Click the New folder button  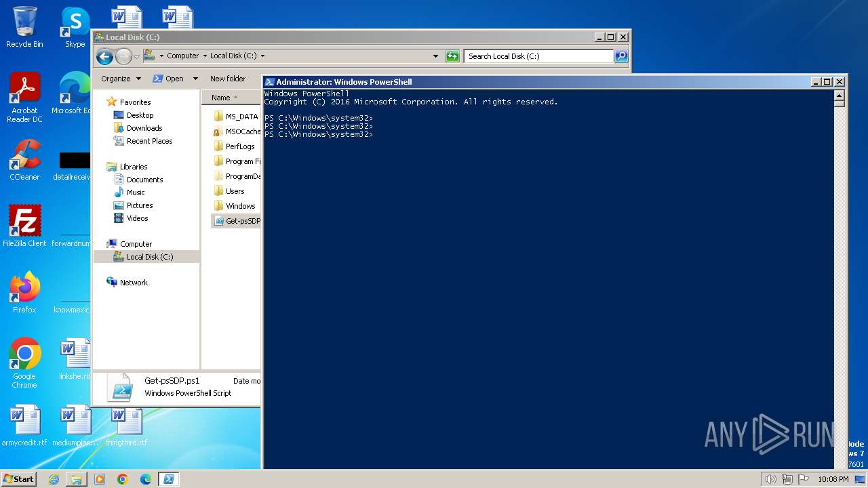coord(228,79)
